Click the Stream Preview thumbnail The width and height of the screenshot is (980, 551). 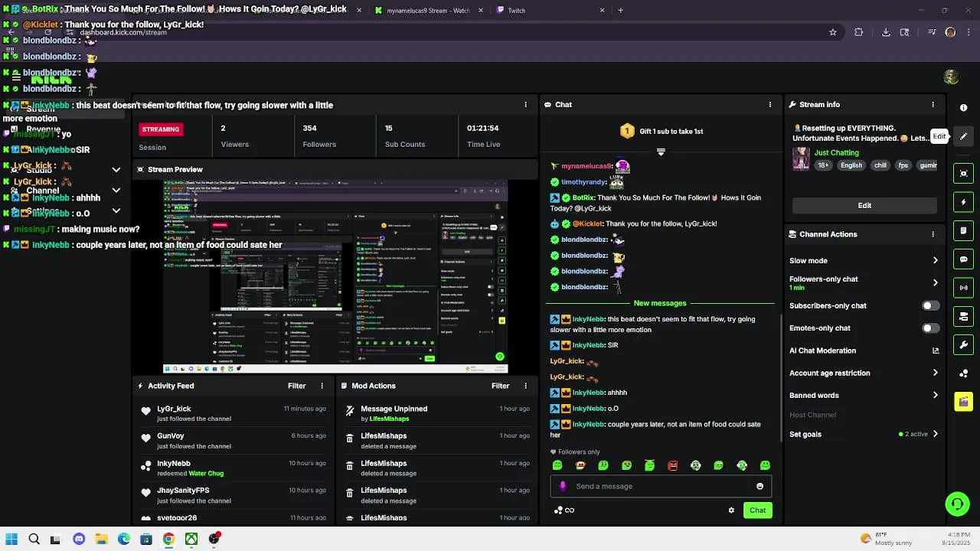click(x=335, y=276)
